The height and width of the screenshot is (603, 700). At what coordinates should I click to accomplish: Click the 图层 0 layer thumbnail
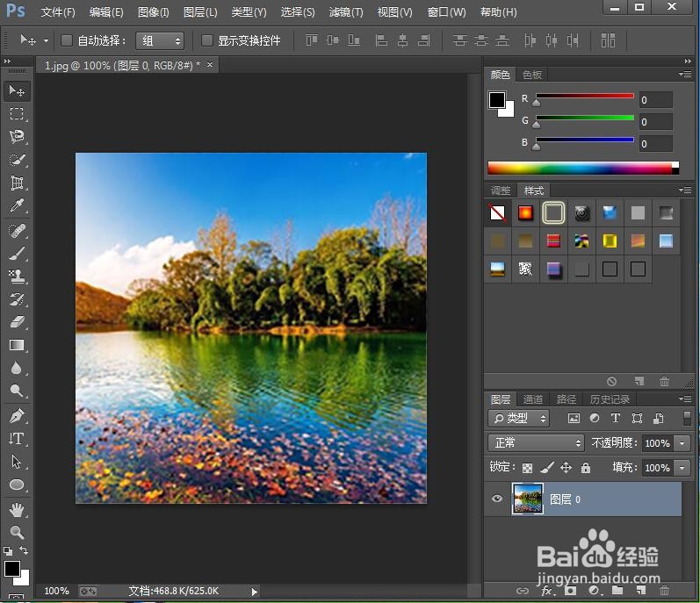click(528, 499)
